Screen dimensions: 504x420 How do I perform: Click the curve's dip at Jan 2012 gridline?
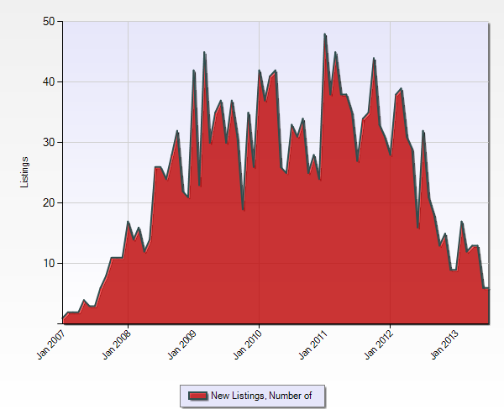(x=391, y=155)
